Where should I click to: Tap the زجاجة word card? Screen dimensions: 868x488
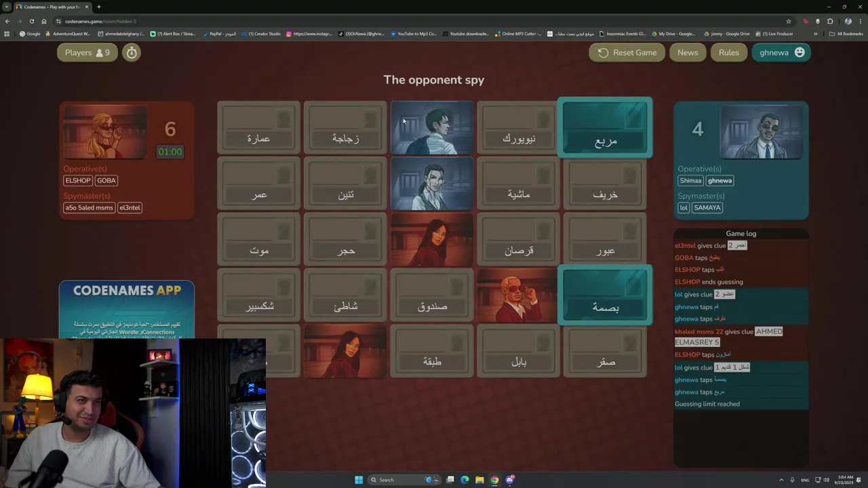(x=345, y=127)
